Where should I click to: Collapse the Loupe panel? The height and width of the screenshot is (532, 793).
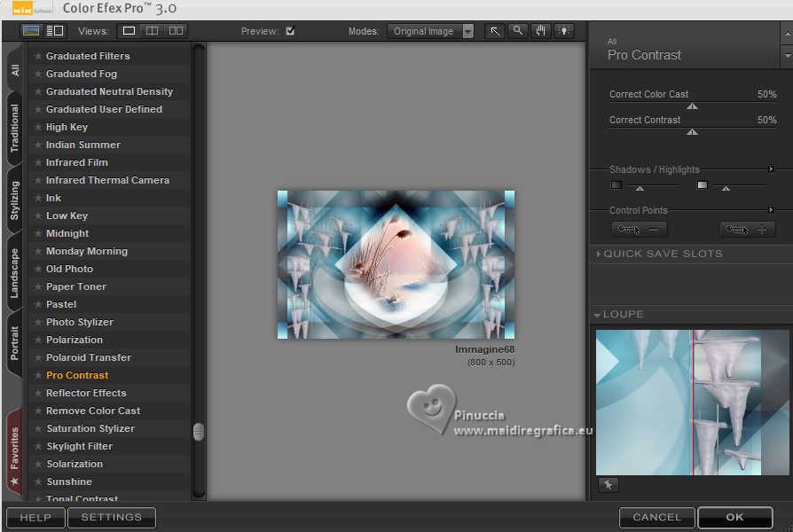597,315
